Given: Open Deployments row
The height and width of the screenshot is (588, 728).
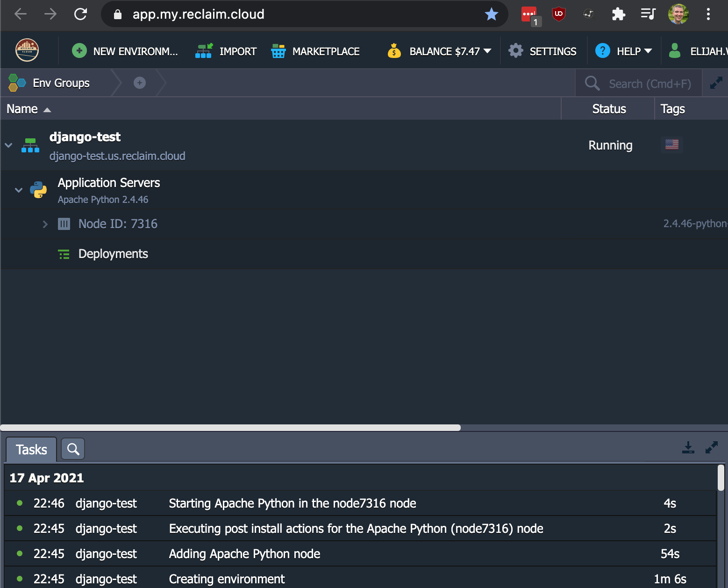Looking at the screenshot, I should click(x=364, y=254).
